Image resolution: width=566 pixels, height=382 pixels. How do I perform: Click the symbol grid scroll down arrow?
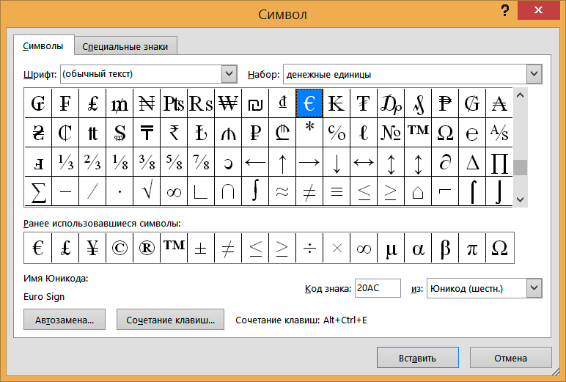tap(520, 199)
